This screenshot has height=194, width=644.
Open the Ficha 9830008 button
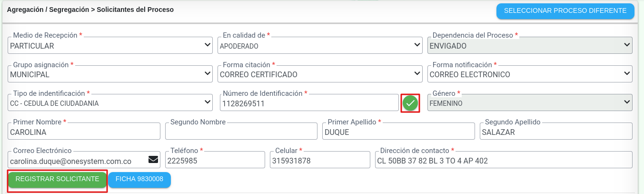coord(139,179)
